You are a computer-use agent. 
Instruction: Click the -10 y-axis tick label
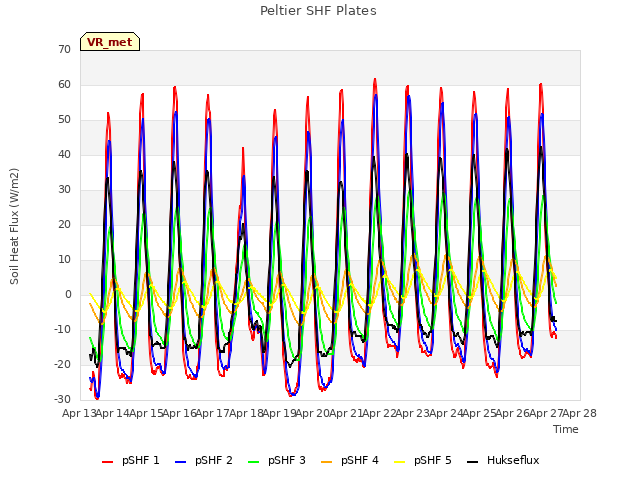coord(62,329)
